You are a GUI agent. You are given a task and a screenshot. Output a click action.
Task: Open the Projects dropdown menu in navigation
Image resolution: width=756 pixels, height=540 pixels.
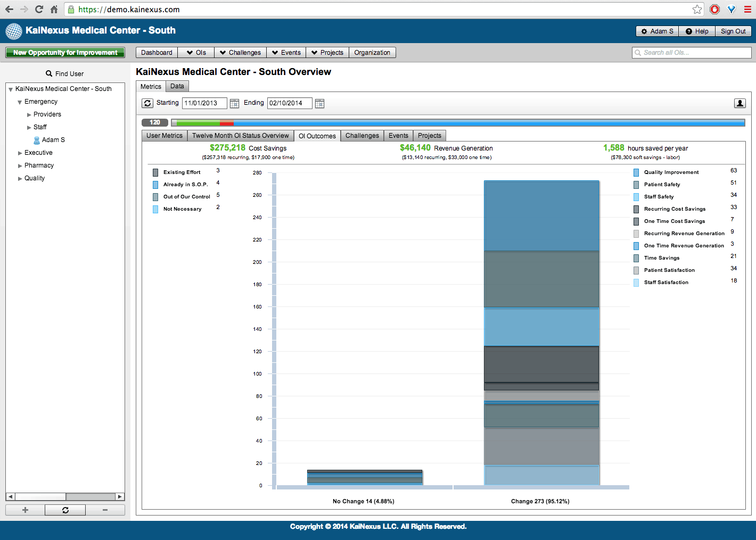pos(327,53)
